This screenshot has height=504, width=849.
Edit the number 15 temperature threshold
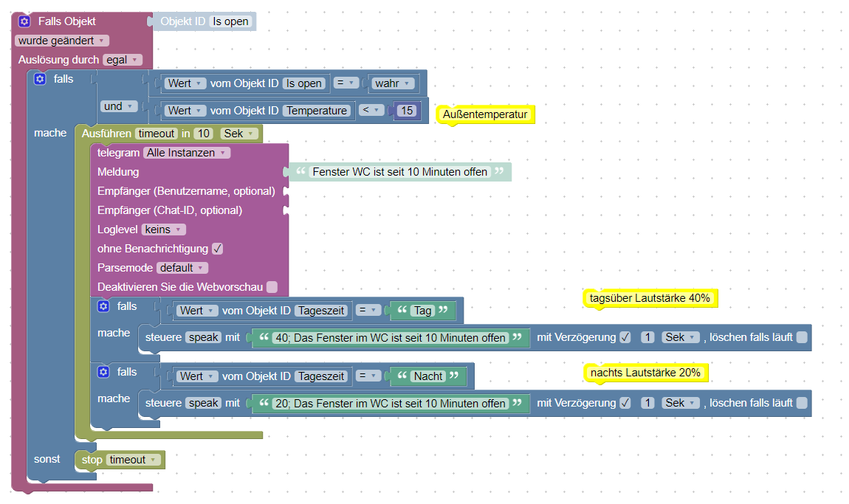pyautogui.click(x=407, y=111)
